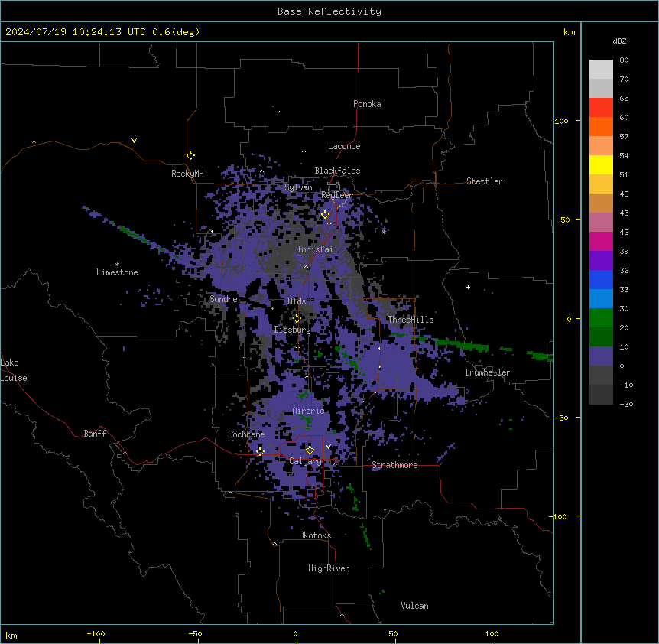Pick the orange 60 dBZ legend swatch
The height and width of the screenshot is (644, 659).
click(601, 126)
